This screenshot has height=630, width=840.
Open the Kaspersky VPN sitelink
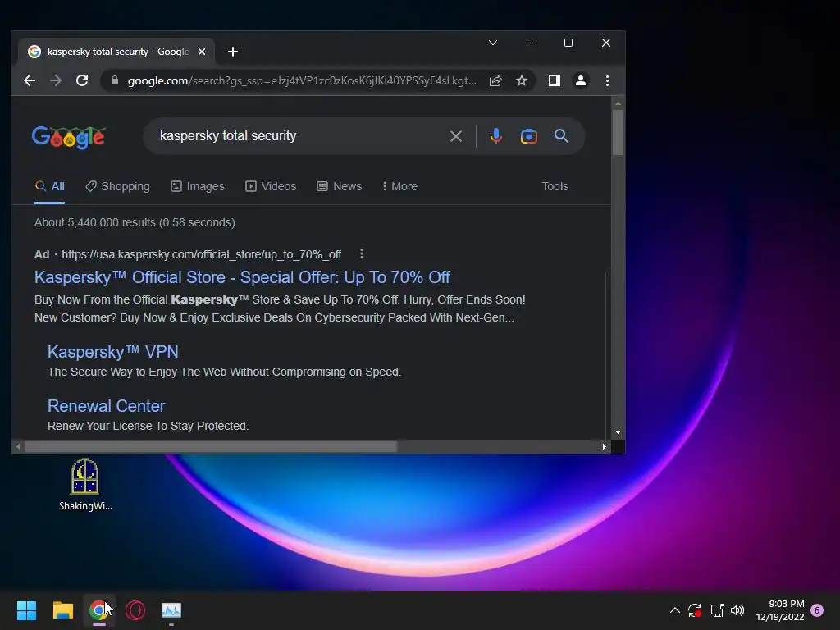pyautogui.click(x=113, y=352)
